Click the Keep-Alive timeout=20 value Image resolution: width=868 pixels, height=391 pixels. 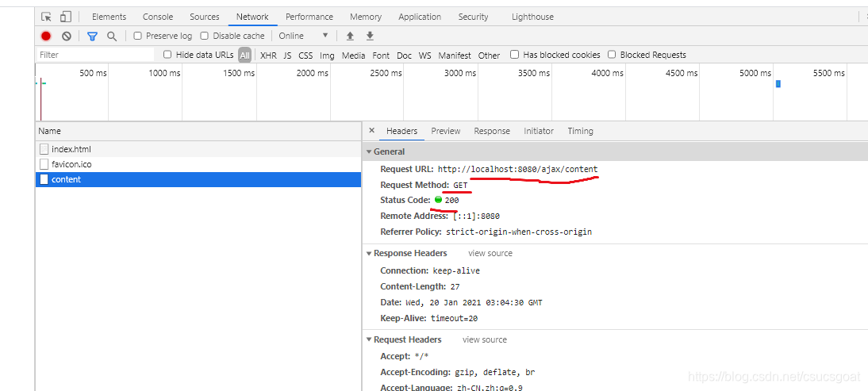click(454, 318)
